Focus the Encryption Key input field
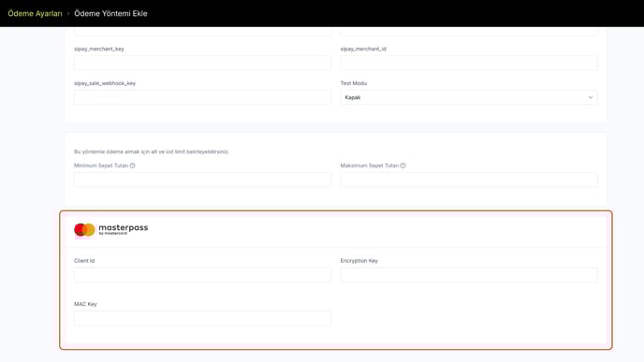The height and width of the screenshot is (362, 644). tap(469, 275)
